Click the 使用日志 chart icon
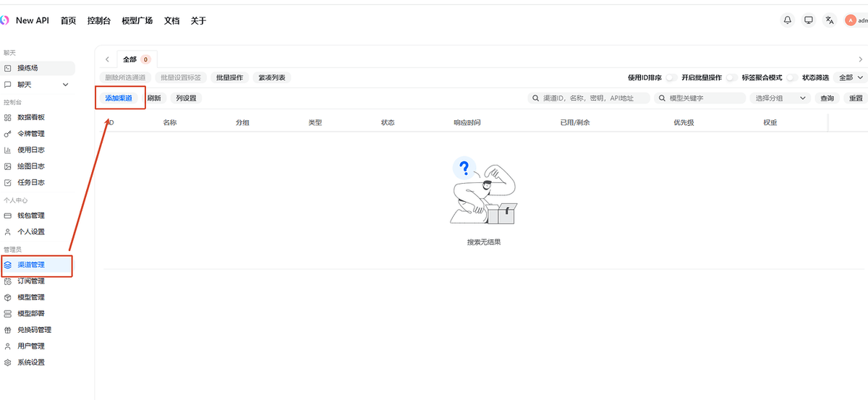 point(8,150)
